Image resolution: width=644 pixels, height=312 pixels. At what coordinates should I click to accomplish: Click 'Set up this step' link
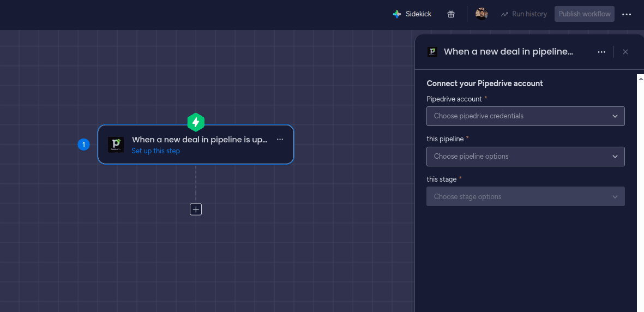tap(155, 151)
